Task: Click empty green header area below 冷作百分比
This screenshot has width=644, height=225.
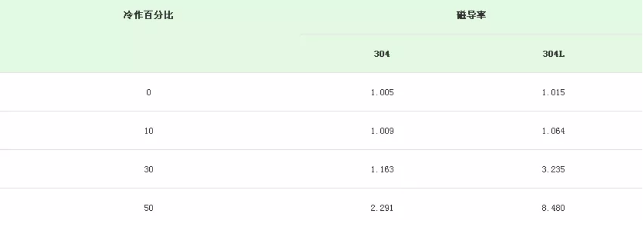Action: 148,54
